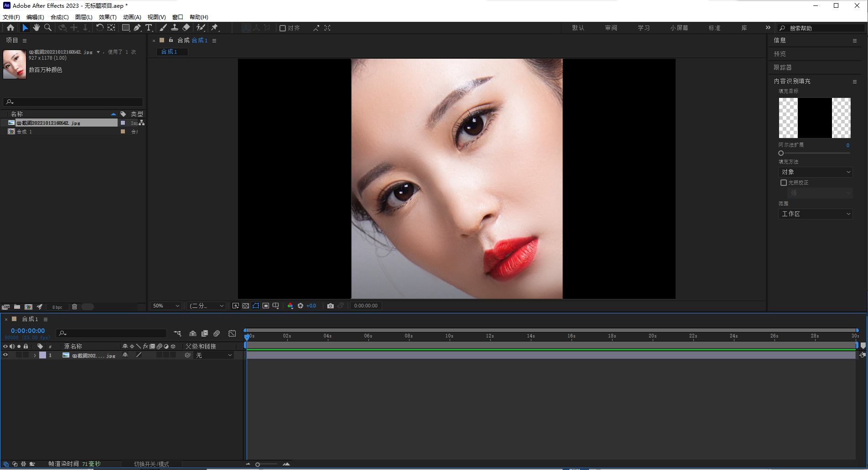Viewport: 868px width, 470px height.
Task: Open the parent 无 dropdown for layer 1
Action: [214, 355]
